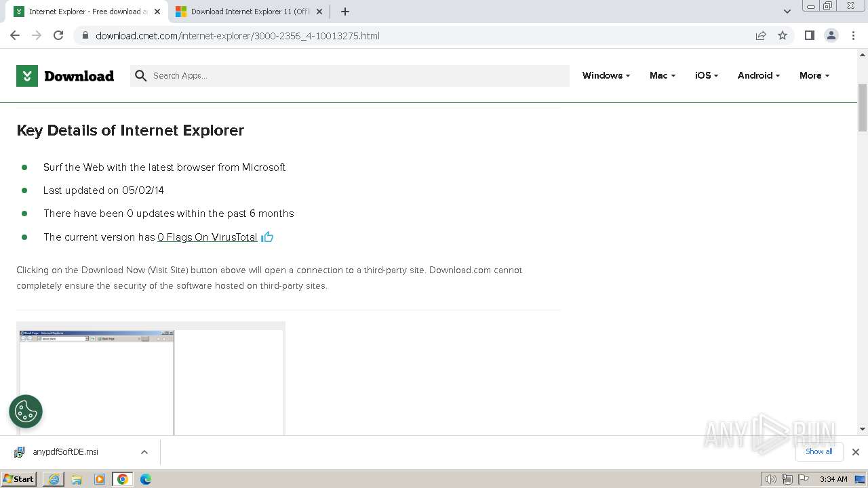Click the scrollbar down arrow
The width and height of the screenshot is (868, 488).
[x=863, y=429]
